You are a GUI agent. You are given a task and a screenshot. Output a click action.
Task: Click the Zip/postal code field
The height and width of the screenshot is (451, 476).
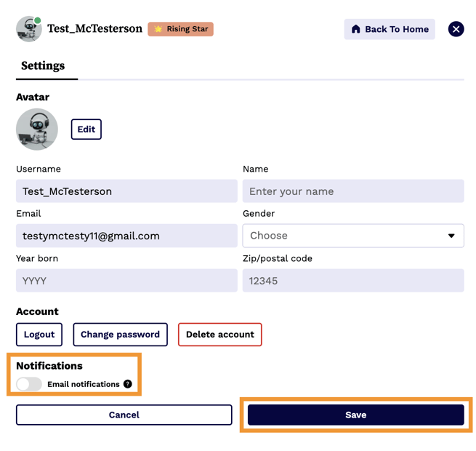pos(352,281)
